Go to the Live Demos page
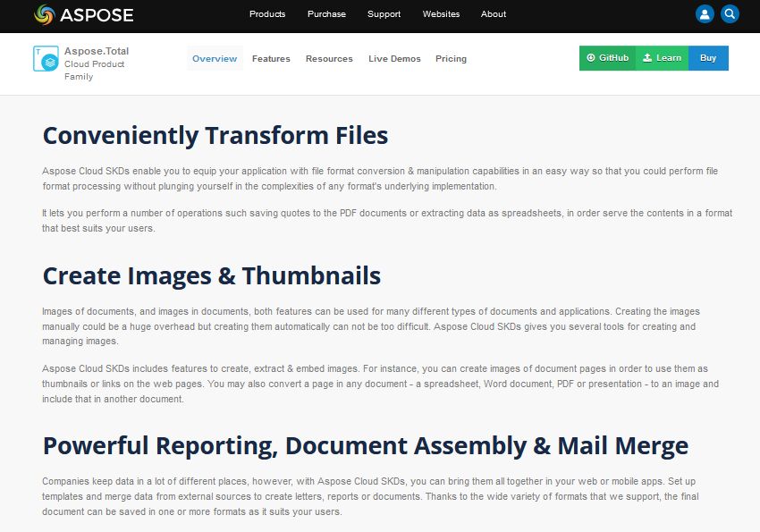The width and height of the screenshot is (760, 532). (x=393, y=58)
